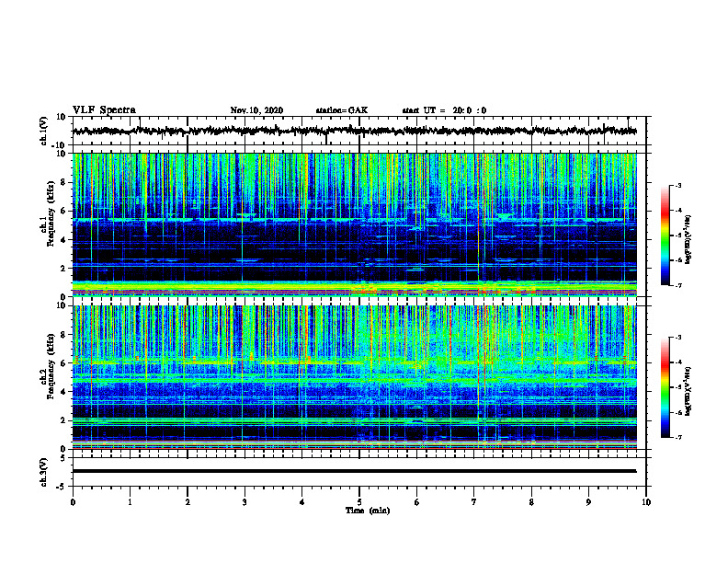Click time-axis tick label "4"
The height and width of the screenshot is (563, 728).
coord(302,502)
